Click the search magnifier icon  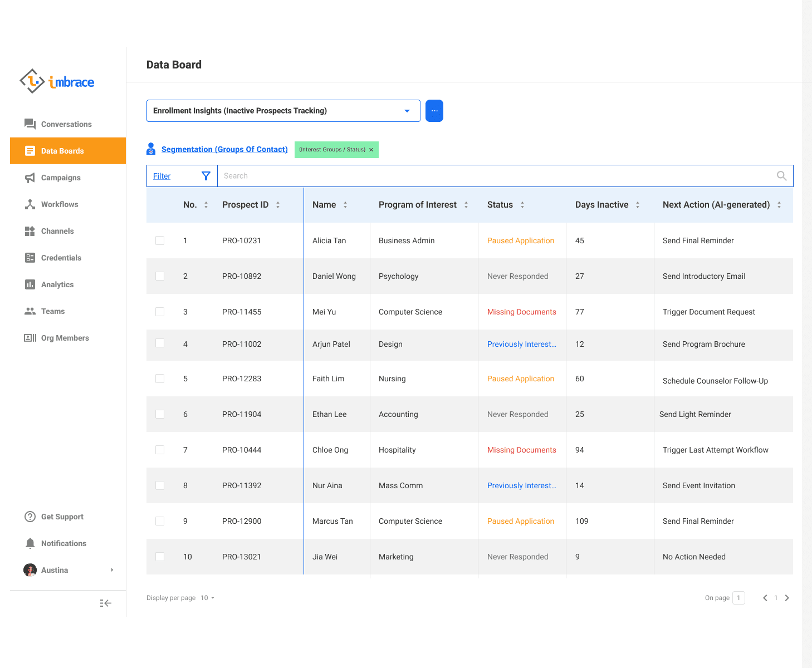[781, 176]
